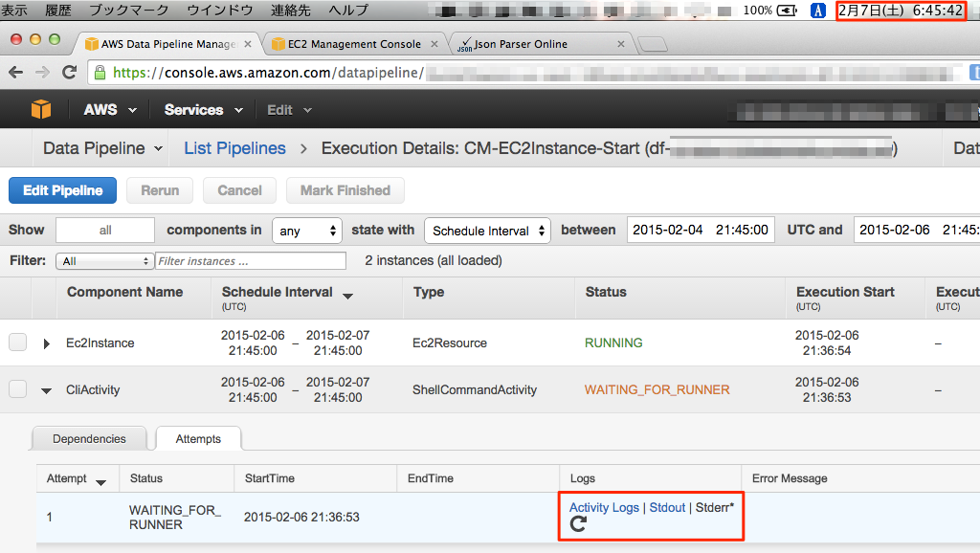Check the Ec2Instance row checkbox
This screenshot has width=980, height=553.
(x=17, y=342)
